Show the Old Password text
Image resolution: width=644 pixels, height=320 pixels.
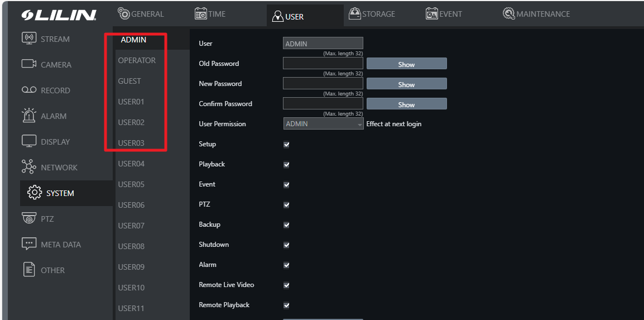(x=406, y=64)
